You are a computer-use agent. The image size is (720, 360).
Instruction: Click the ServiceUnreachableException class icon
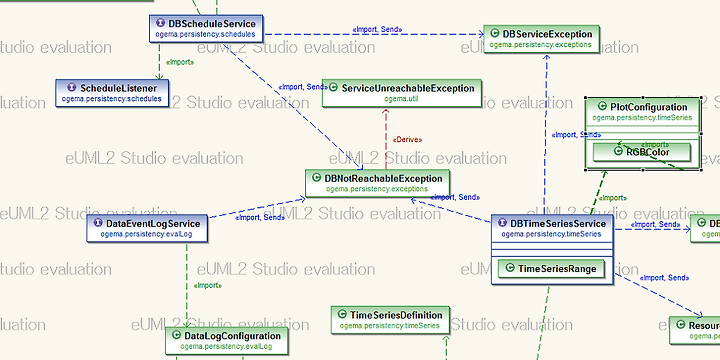[334, 87]
